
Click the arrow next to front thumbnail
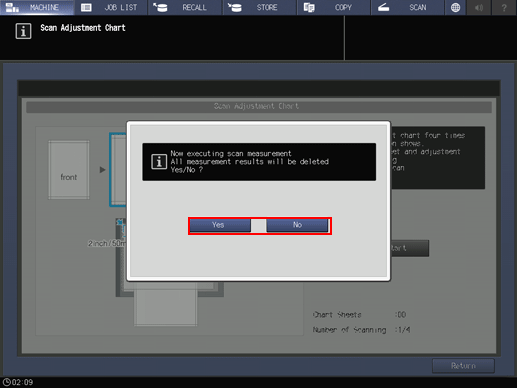[102, 170]
